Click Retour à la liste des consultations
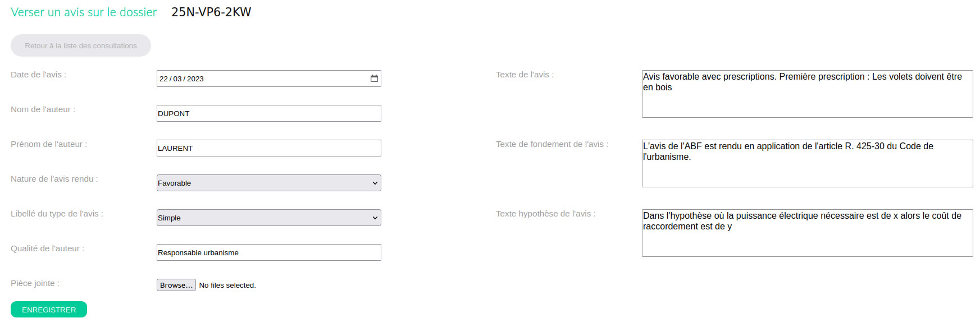 pyautogui.click(x=81, y=45)
